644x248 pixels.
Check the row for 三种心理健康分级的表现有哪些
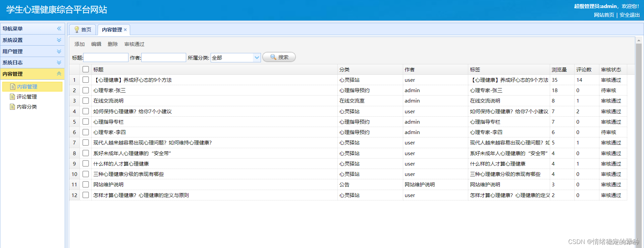[x=86, y=174]
